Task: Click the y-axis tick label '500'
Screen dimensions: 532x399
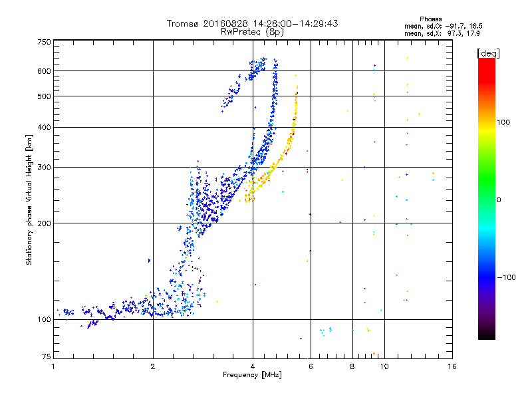Action: pos(44,96)
